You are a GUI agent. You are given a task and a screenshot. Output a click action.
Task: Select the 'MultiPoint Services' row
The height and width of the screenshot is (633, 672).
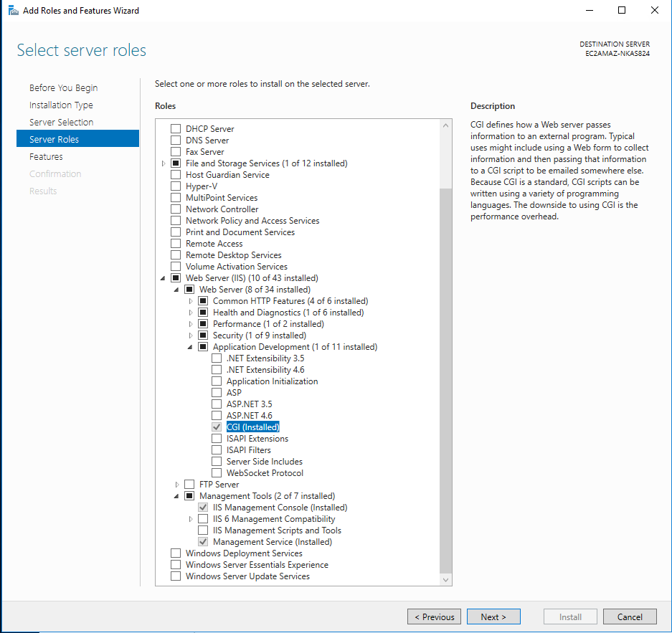click(222, 197)
